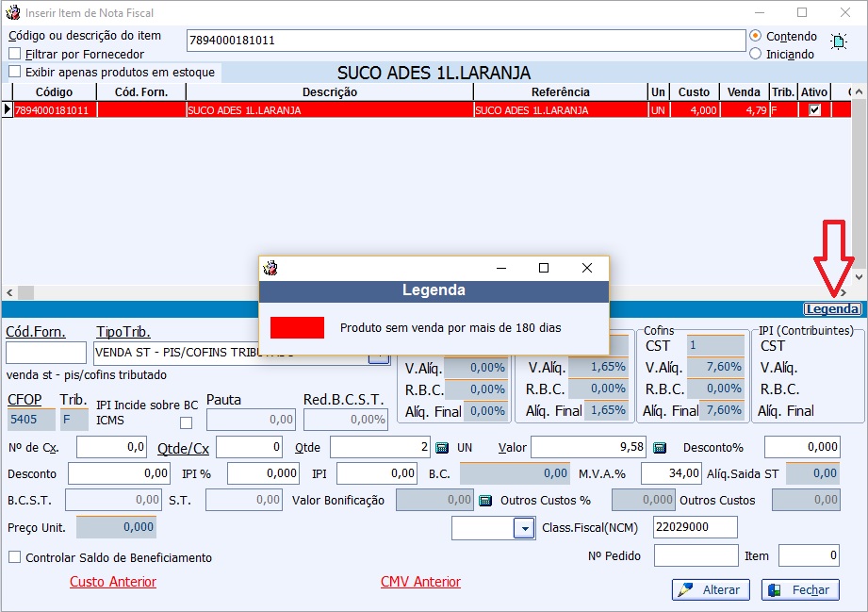The height and width of the screenshot is (612, 868).
Task: Click the icon right of the Contendo option
Action: pos(838,42)
